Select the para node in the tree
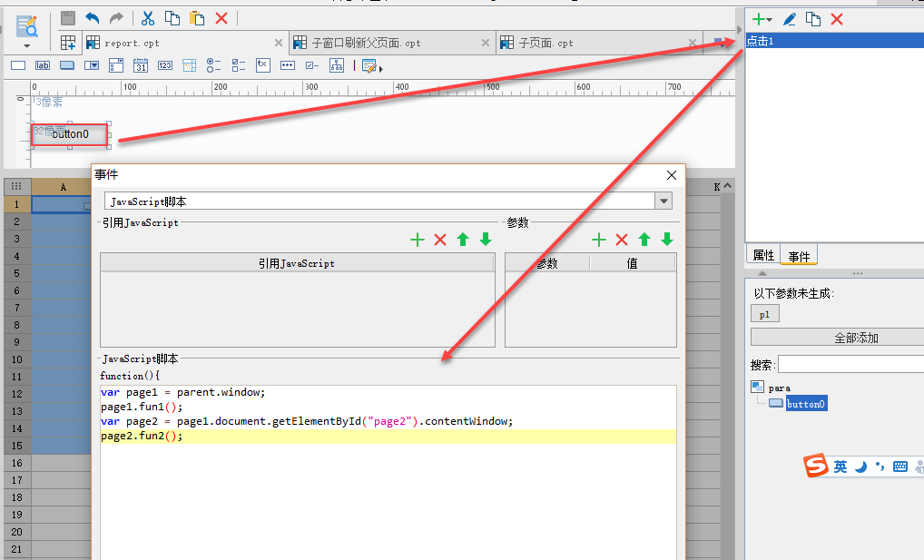The image size is (924, 560). click(779, 388)
